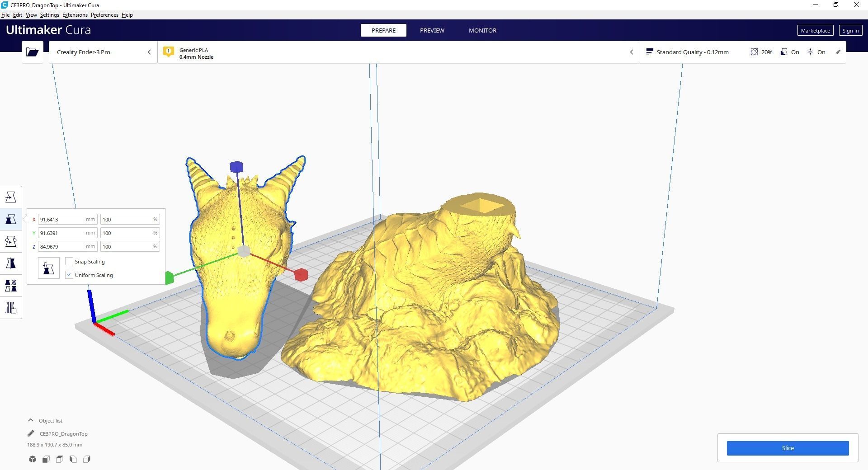Screen dimensions: 868x470
Task: Switch to right side view icon
Action: point(87,459)
